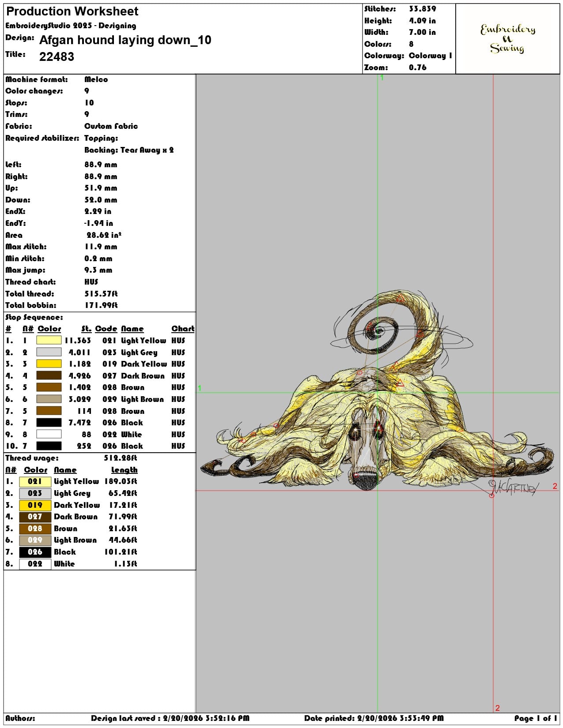The height and width of the screenshot is (728, 563).
Task: Click the Dark Yellow swatch in stop sequence row 3
Action: point(49,364)
